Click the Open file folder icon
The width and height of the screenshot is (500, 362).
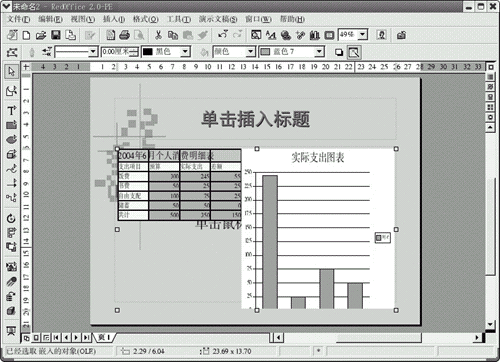[x=41, y=35]
